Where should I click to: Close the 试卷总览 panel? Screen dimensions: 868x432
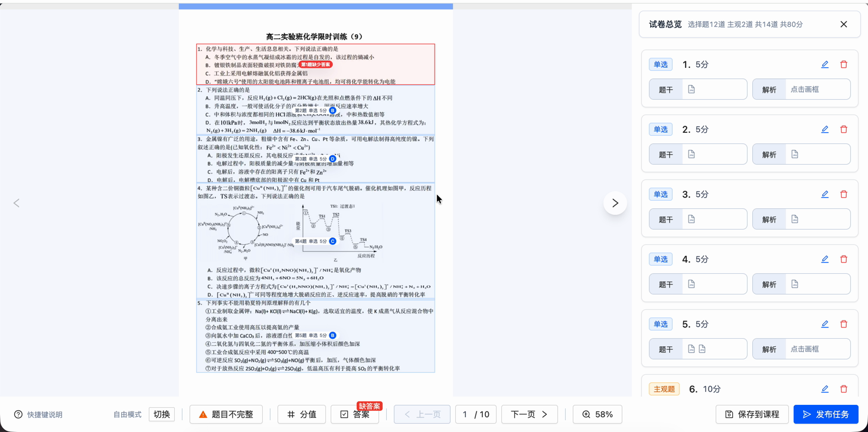click(844, 24)
